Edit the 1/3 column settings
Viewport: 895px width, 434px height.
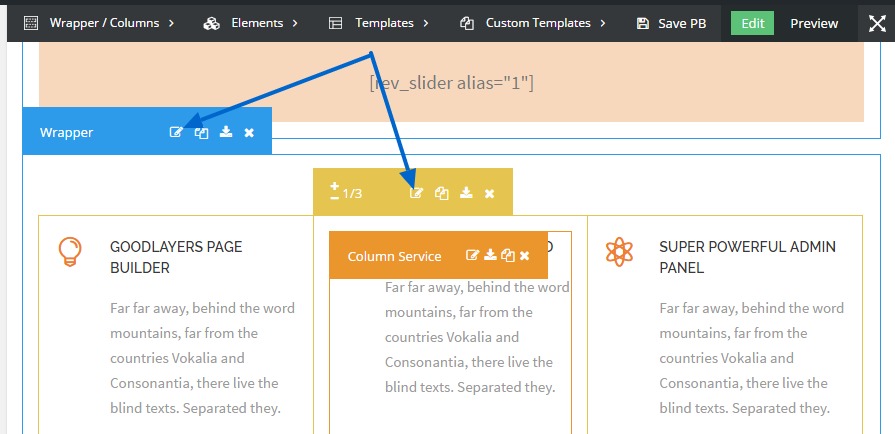click(x=417, y=193)
